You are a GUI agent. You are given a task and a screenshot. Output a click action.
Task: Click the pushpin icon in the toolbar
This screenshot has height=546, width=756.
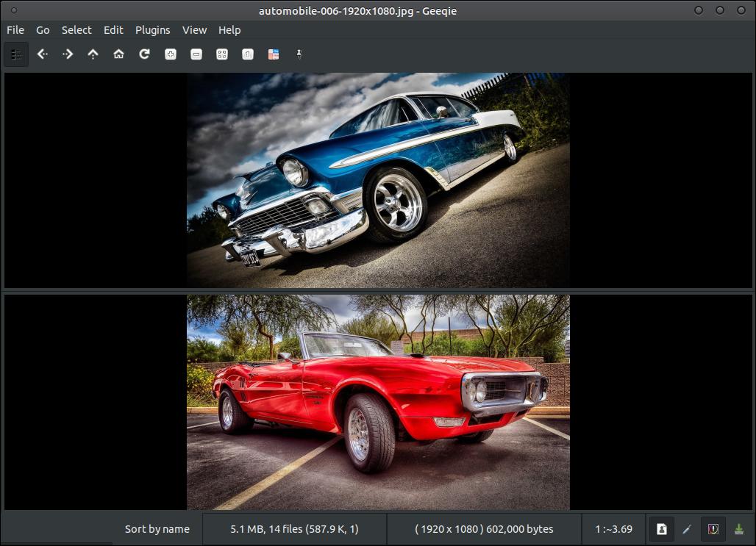[299, 54]
